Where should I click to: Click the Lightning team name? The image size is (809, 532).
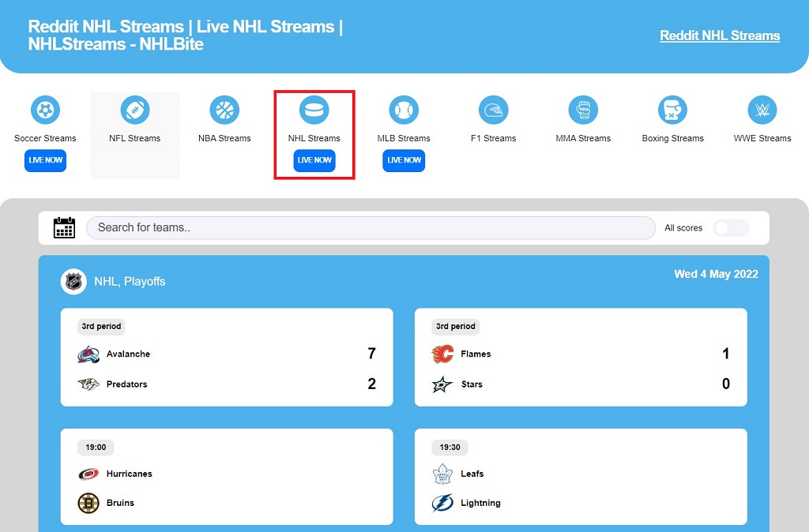481,503
